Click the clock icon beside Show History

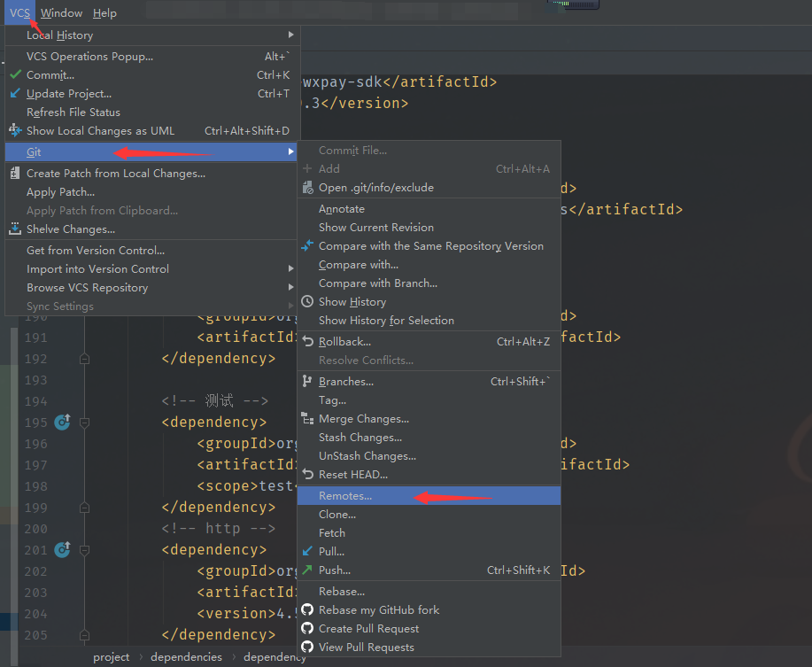point(307,301)
